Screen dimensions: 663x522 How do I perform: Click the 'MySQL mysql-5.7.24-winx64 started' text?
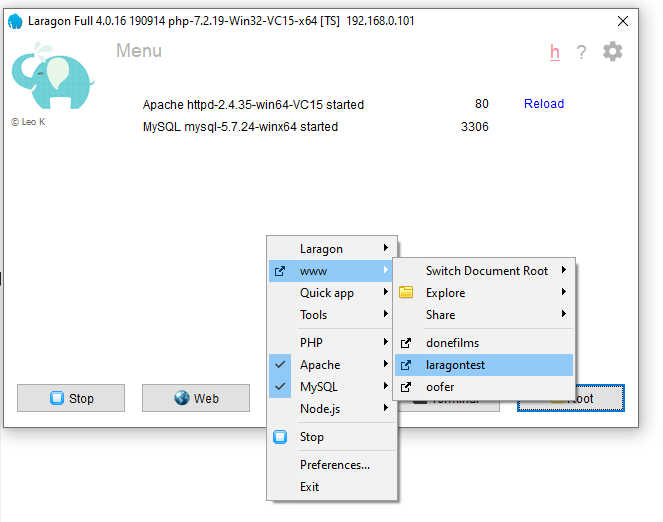click(x=240, y=127)
